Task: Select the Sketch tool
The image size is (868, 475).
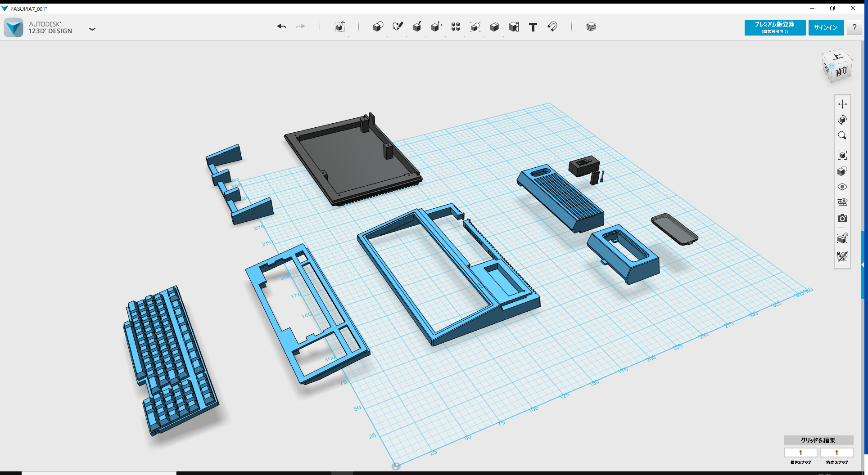Action: tap(398, 27)
